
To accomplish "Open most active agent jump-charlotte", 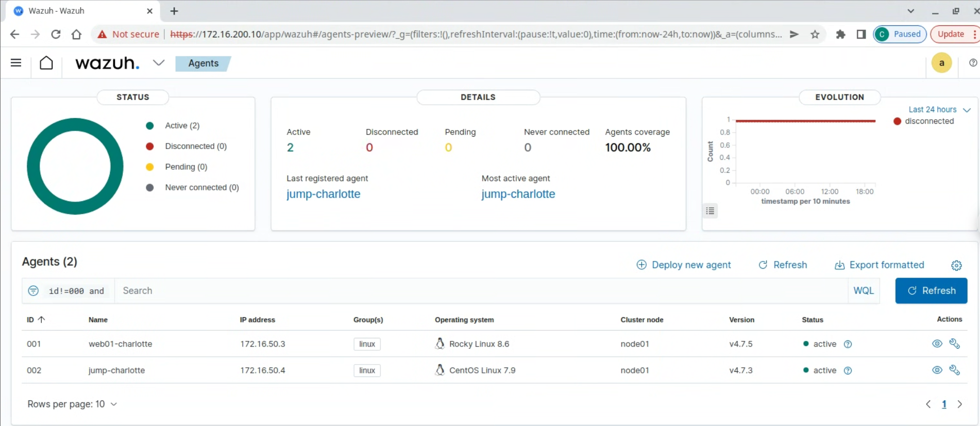I will 518,194.
